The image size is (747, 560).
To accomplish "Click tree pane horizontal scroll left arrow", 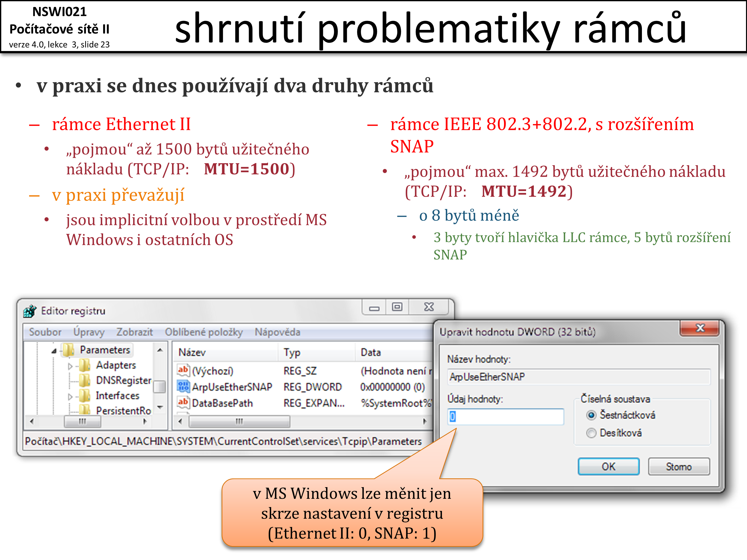I will [x=32, y=421].
